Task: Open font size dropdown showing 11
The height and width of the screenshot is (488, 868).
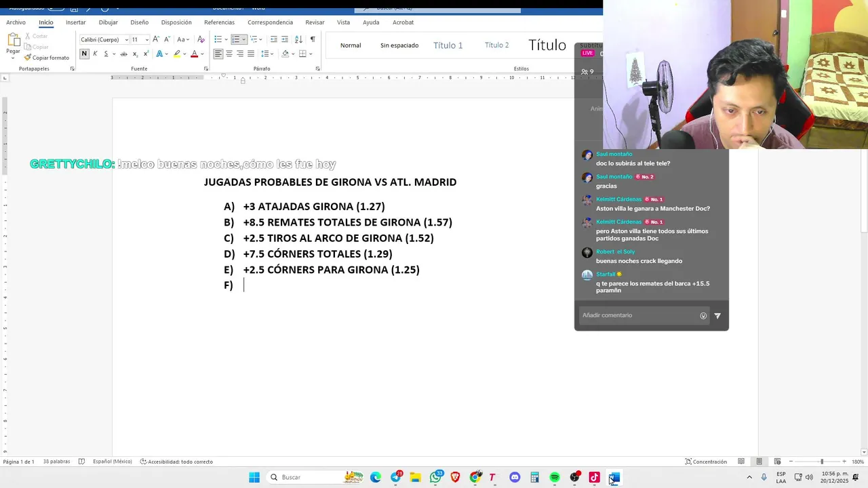Action: tap(146, 39)
